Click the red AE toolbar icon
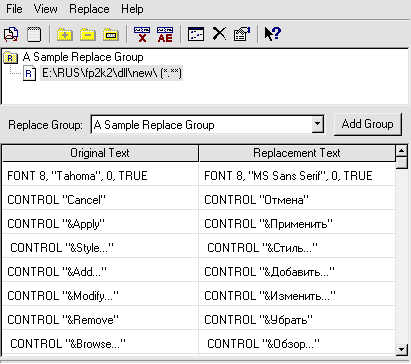411x364 pixels. pos(165,34)
